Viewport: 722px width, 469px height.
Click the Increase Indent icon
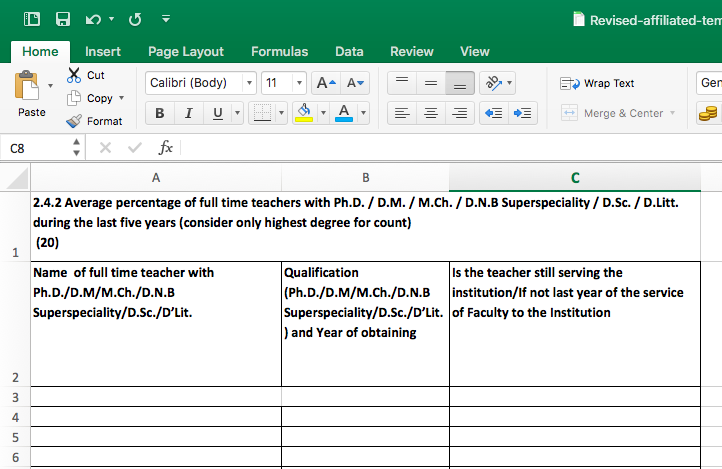(x=522, y=113)
